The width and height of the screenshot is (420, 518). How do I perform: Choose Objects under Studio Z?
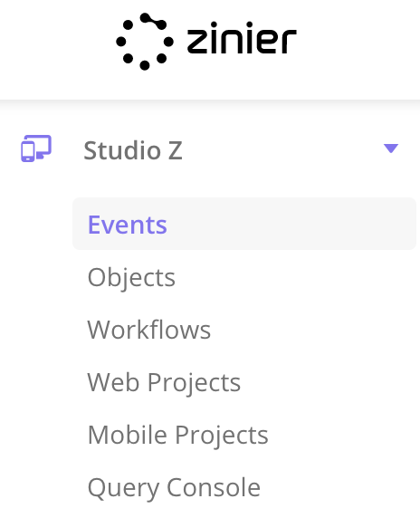[131, 278]
